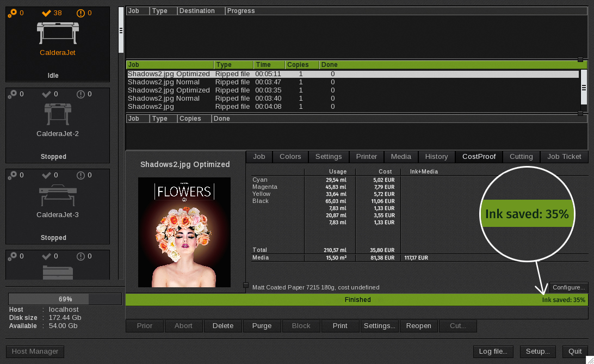Click the Reopen button
The height and width of the screenshot is (364, 594).
419,326
